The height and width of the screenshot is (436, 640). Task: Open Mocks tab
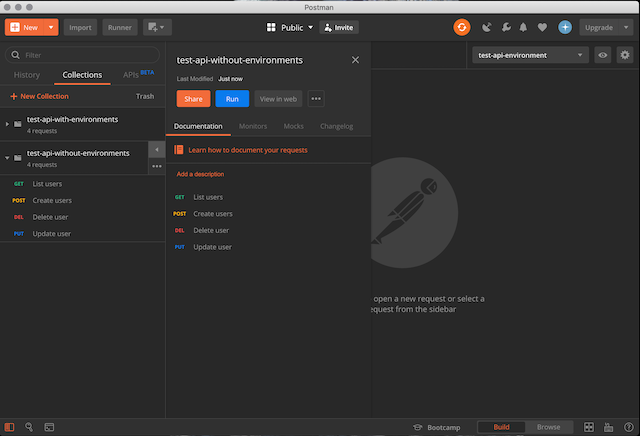point(293,126)
